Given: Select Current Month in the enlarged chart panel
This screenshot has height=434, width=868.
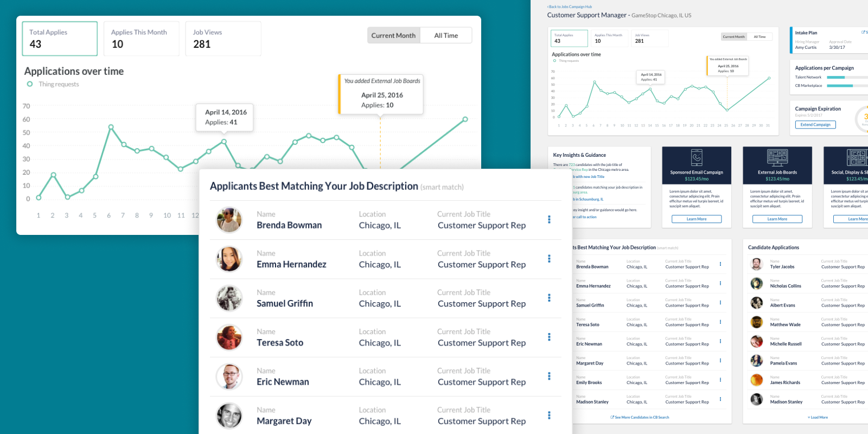Looking at the screenshot, I should coord(393,36).
